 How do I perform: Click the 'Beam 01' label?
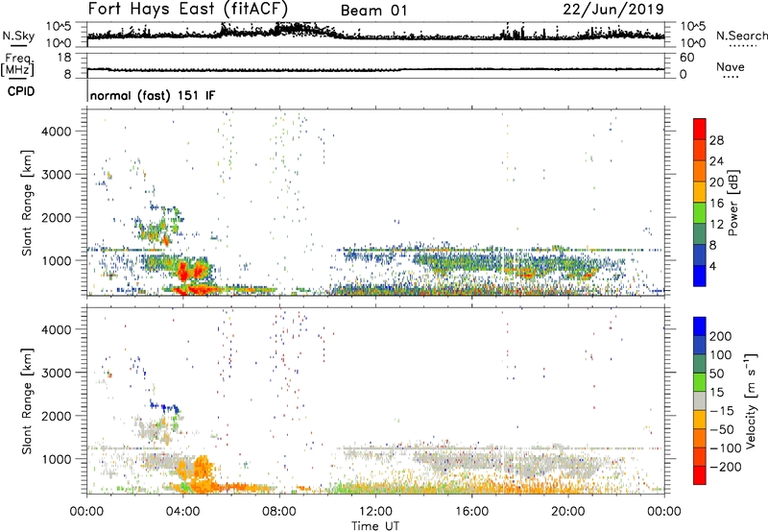(373, 11)
